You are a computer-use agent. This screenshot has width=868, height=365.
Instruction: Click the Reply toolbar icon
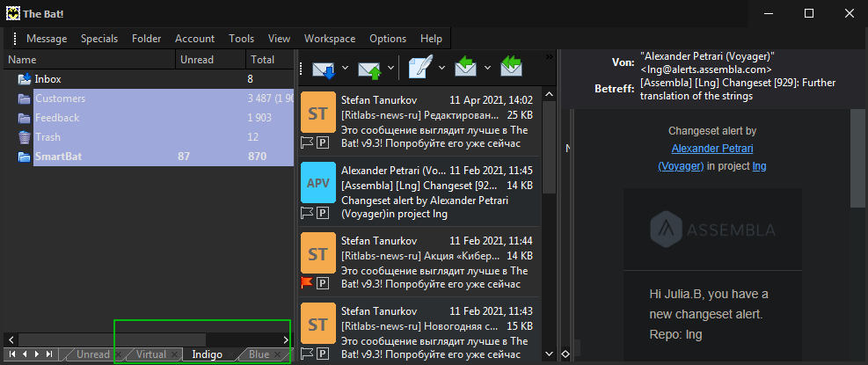click(x=466, y=68)
